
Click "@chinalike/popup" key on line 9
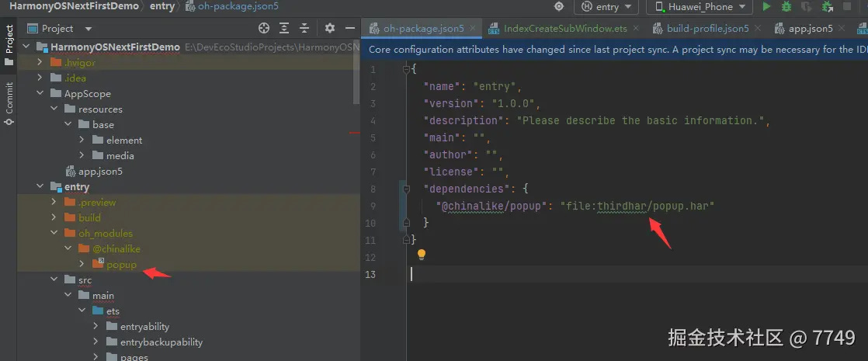click(491, 206)
